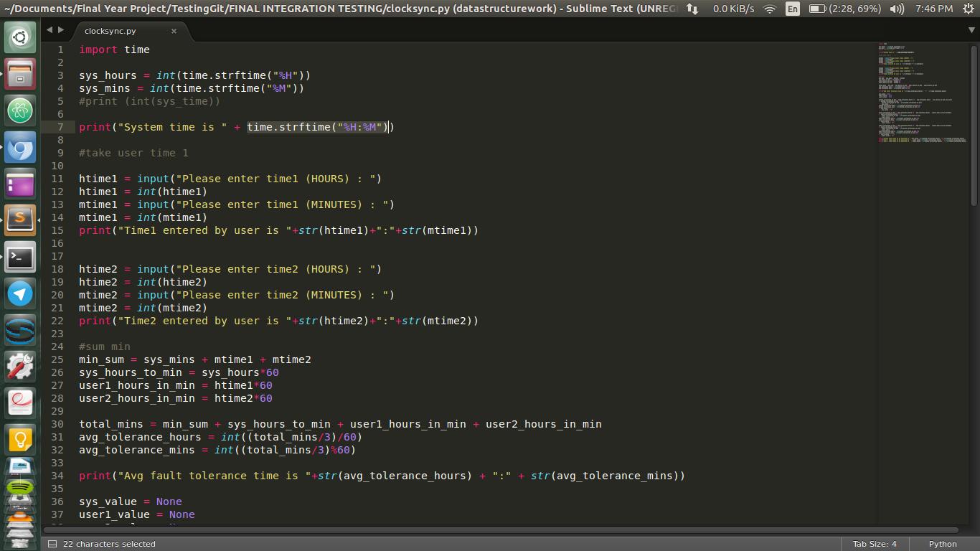Click the Sublime Text launcher icon

[x=20, y=220]
